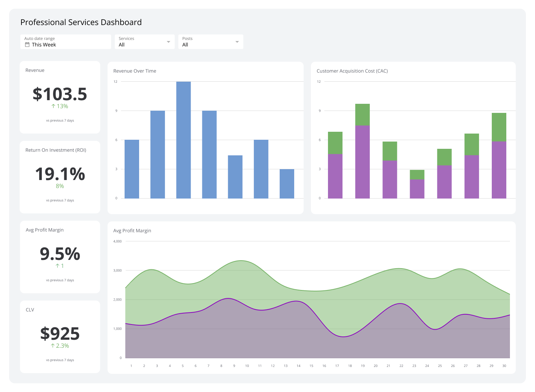The height and width of the screenshot is (392, 535).
Task: Click the CLV card showing $925
Action: coord(60,336)
